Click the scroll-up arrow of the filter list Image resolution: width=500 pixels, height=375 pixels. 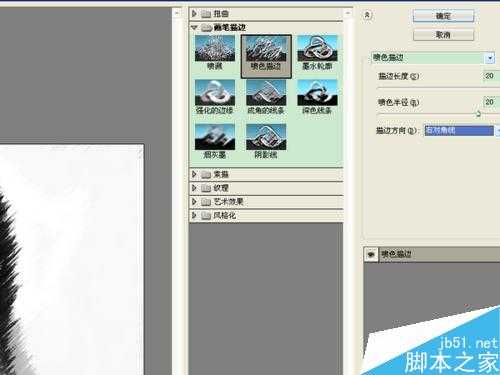point(348,13)
